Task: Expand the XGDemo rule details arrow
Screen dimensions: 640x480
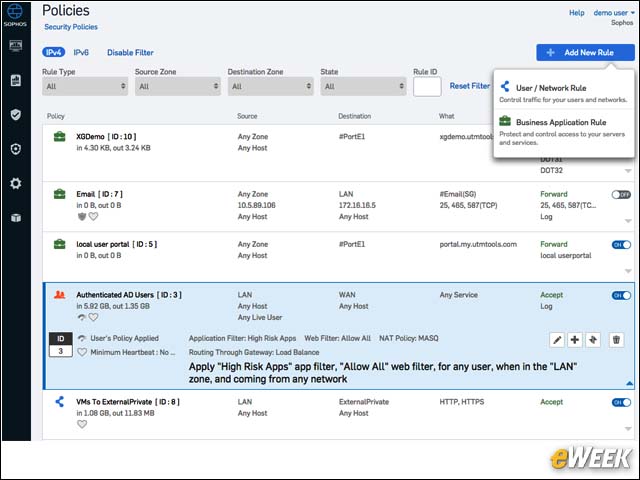Action: [x=628, y=171]
